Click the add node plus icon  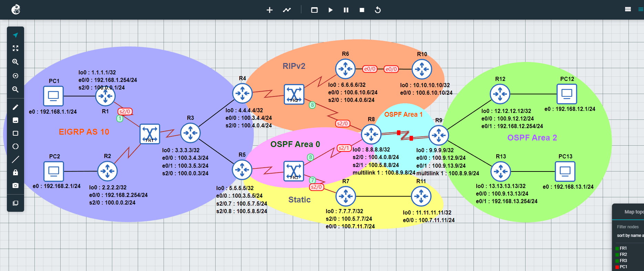pos(270,10)
